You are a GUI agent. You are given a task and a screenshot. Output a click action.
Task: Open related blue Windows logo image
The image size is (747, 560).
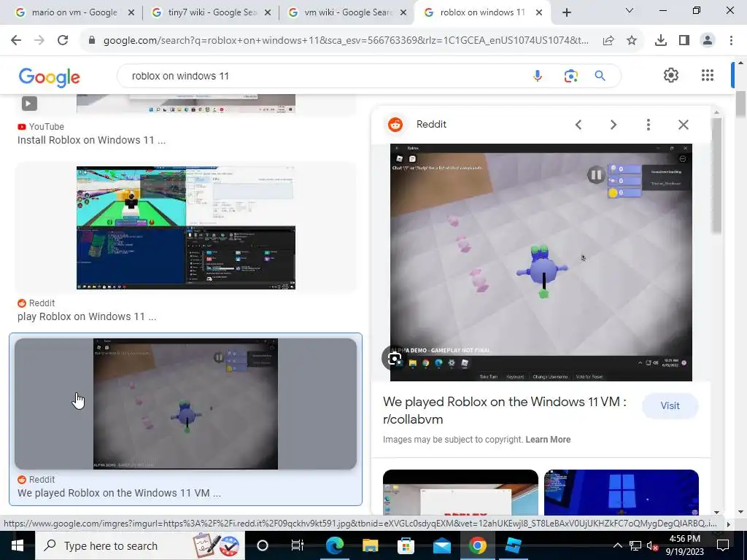[x=622, y=492]
